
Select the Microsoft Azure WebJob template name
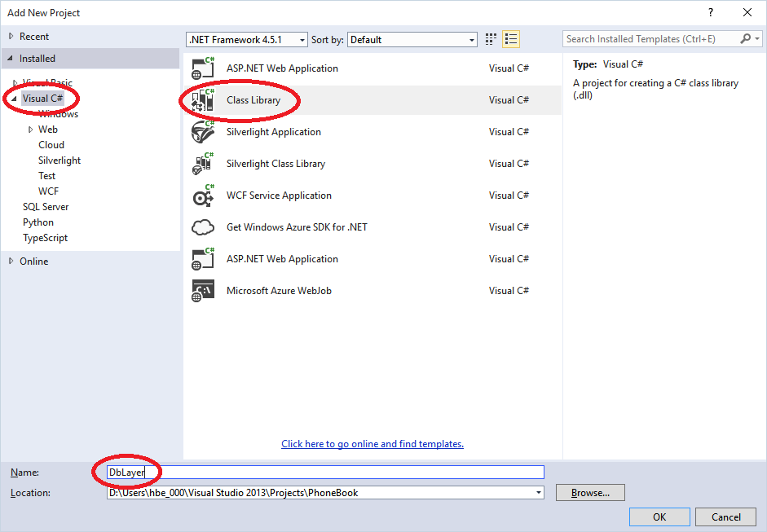(x=279, y=291)
